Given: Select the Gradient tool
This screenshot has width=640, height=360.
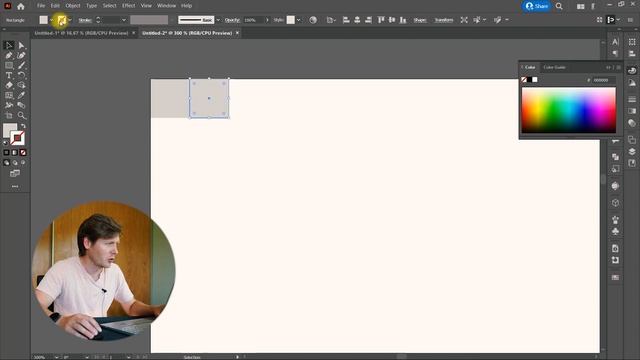Looking at the screenshot, I should (9, 95).
